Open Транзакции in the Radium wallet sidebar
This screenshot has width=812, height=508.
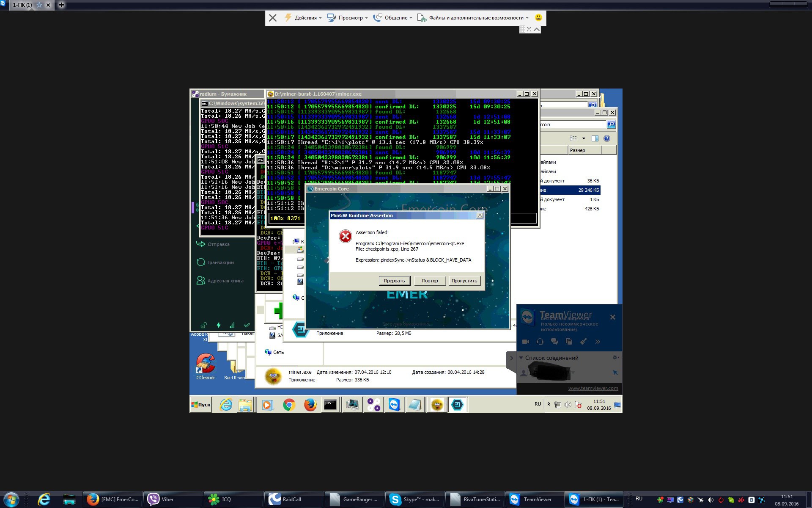215,262
